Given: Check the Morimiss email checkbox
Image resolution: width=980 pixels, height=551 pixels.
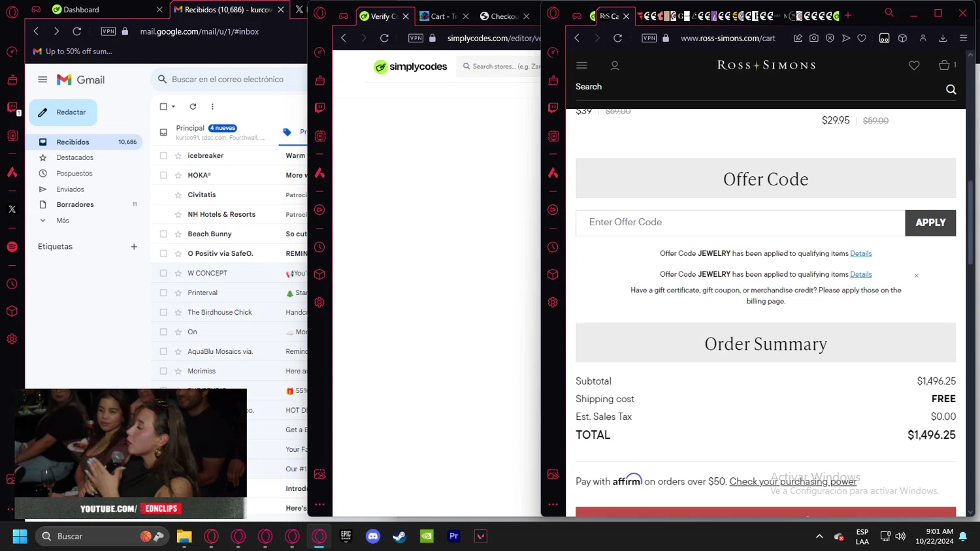Looking at the screenshot, I should click(163, 371).
